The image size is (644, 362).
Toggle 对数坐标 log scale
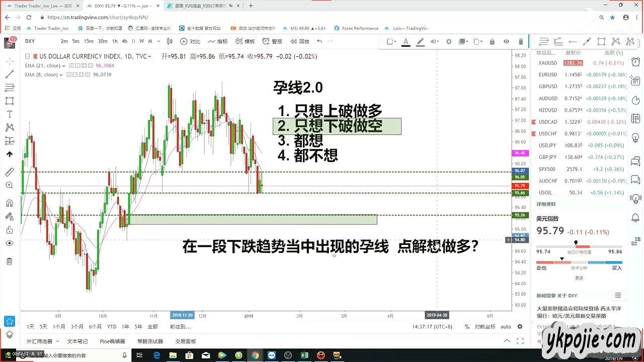click(x=485, y=327)
